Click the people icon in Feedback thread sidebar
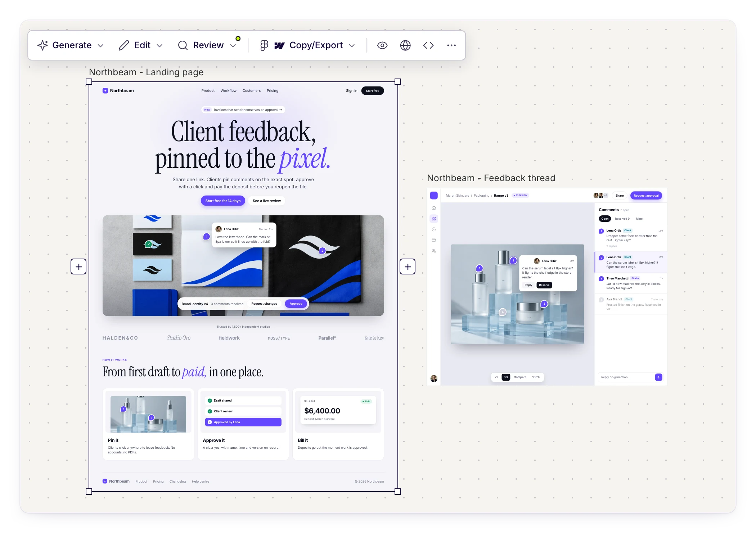Screen dimensions: 756x533 434,251
